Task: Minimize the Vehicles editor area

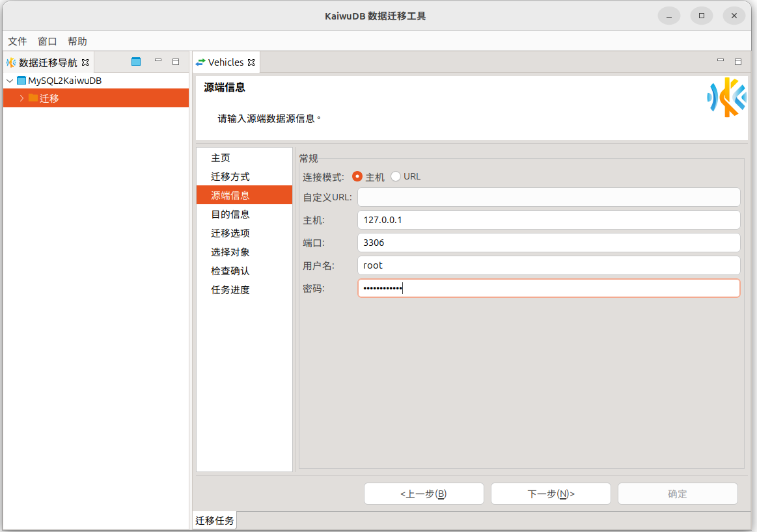Action: (721, 61)
